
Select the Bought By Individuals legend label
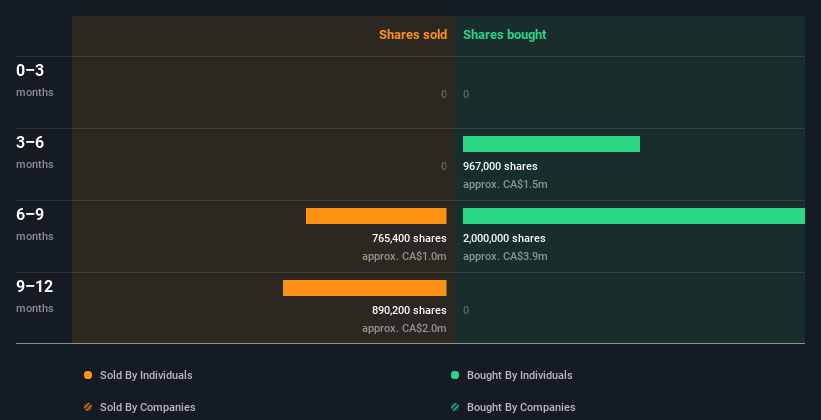coord(519,375)
